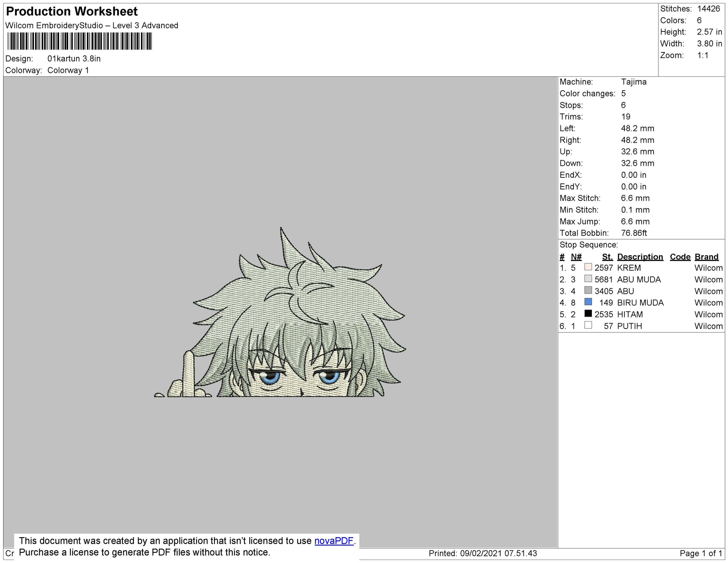This screenshot has width=728, height=563.
Task: Click the Production Worksheet title
Action: [72, 11]
